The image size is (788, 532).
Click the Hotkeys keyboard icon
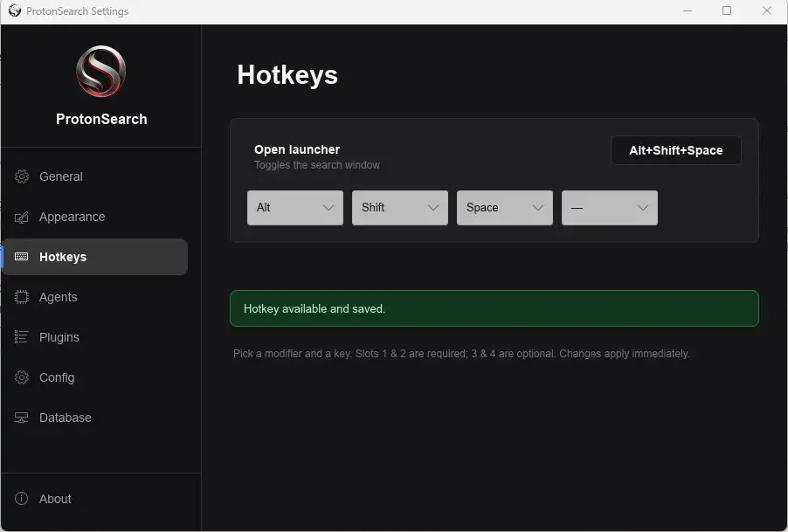(22, 257)
